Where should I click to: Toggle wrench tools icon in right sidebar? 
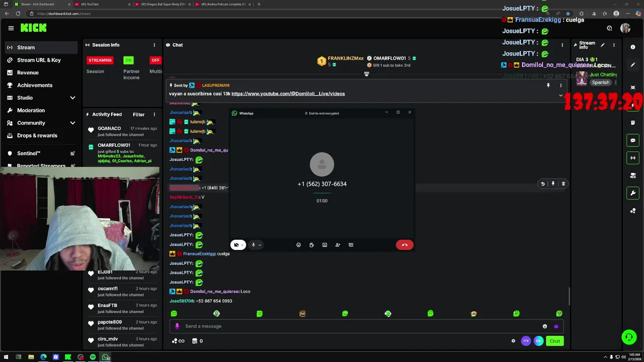pos(633,193)
